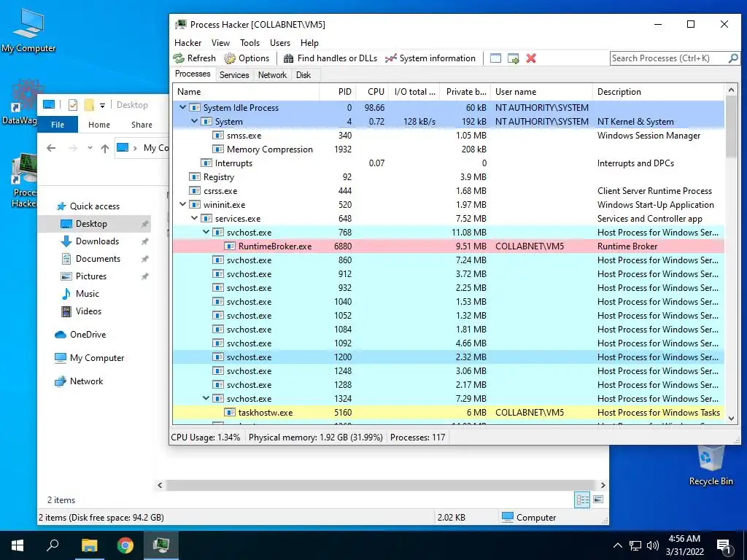Open Quick Access Toolbar customize dropdown
This screenshot has height=560, width=747.
tap(102, 105)
